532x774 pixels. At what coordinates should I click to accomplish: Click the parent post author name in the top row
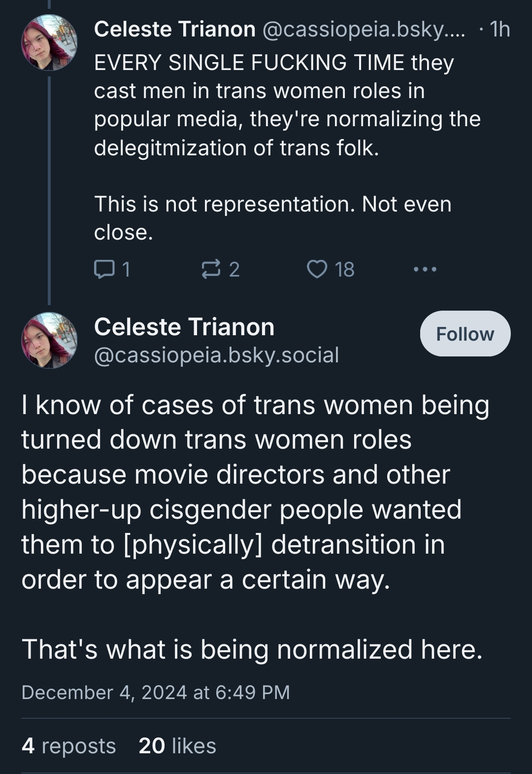click(x=175, y=30)
